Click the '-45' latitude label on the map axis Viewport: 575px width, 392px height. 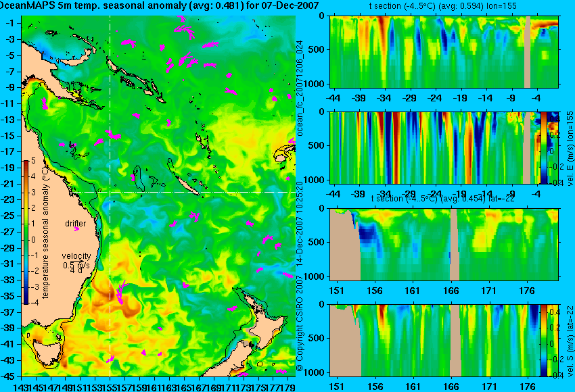point(8,376)
